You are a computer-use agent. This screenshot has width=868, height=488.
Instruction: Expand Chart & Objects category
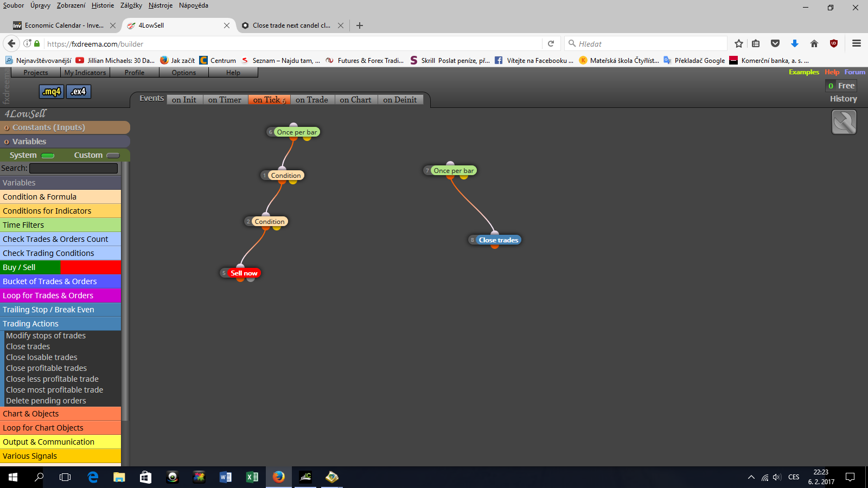coord(60,414)
